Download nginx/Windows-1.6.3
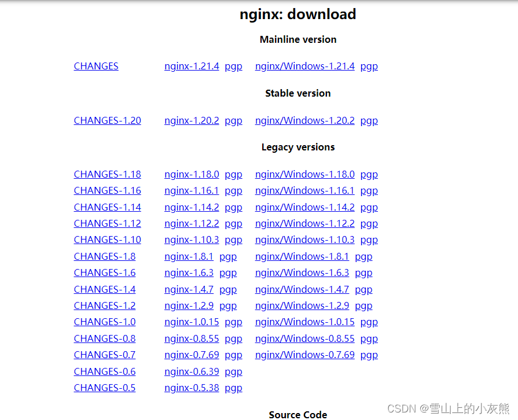This screenshot has width=518, height=420. point(302,272)
